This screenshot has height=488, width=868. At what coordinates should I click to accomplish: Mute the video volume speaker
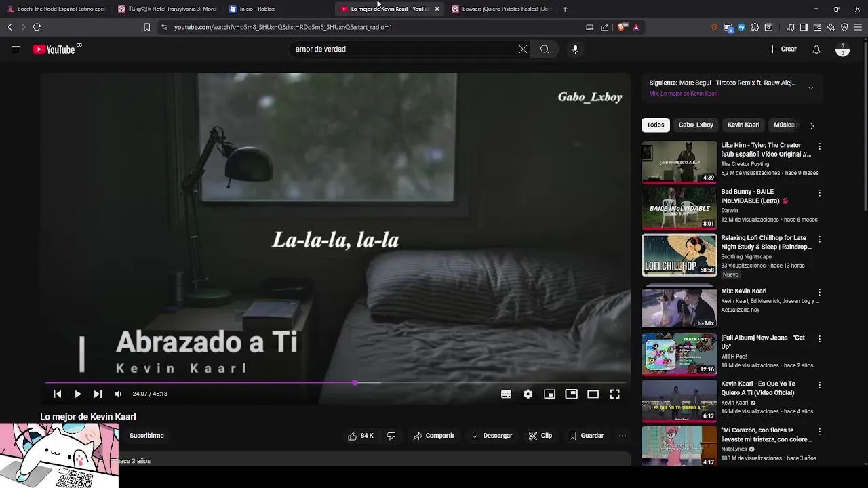[x=119, y=394]
